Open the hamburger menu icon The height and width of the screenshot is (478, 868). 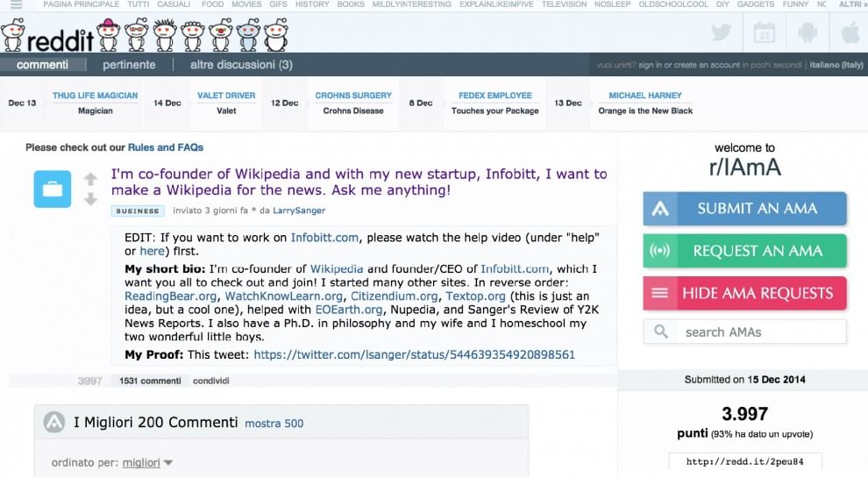[x=17, y=4]
